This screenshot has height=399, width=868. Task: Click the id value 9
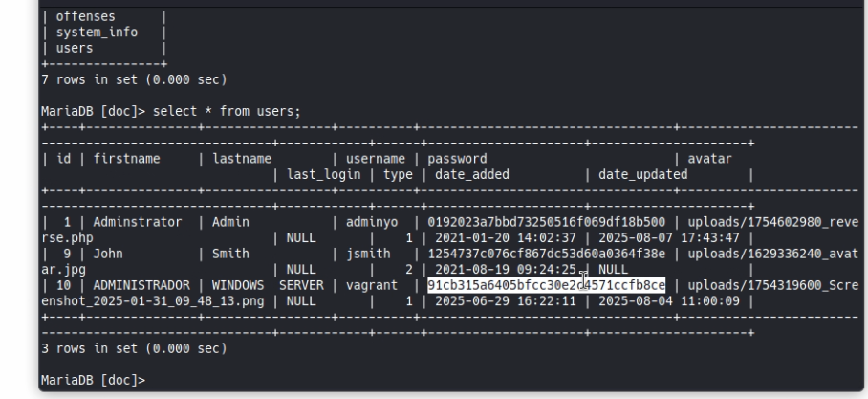point(67,254)
